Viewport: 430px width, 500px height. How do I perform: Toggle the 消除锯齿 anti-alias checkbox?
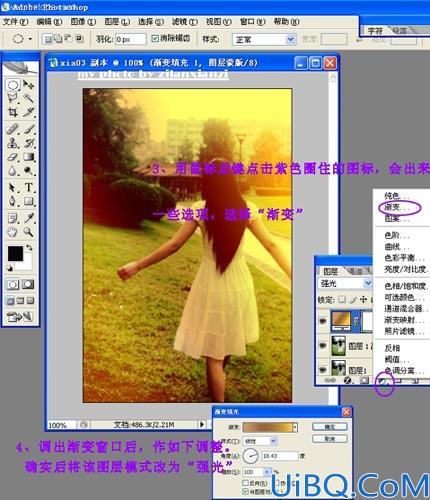coord(155,38)
